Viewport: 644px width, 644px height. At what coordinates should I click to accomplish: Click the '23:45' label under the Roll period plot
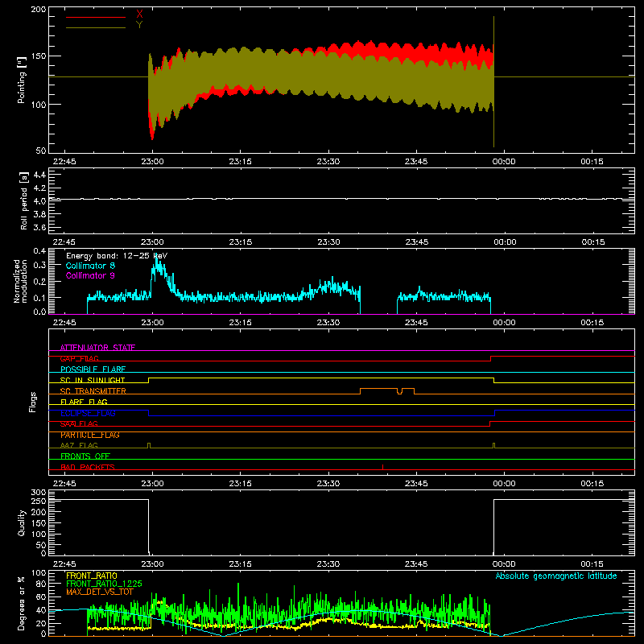click(x=416, y=242)
